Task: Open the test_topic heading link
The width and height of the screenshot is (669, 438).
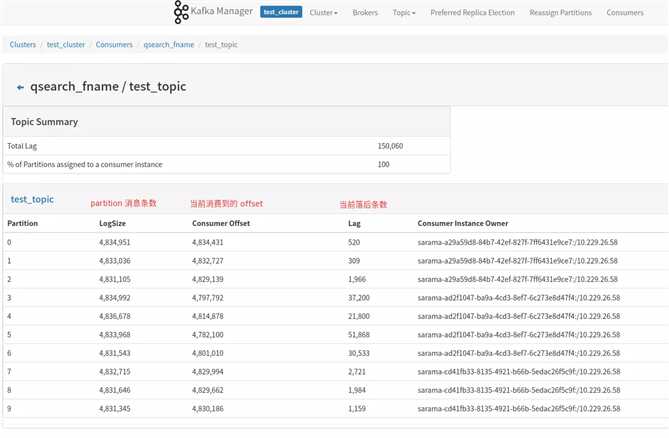Action: pos(32,199)
